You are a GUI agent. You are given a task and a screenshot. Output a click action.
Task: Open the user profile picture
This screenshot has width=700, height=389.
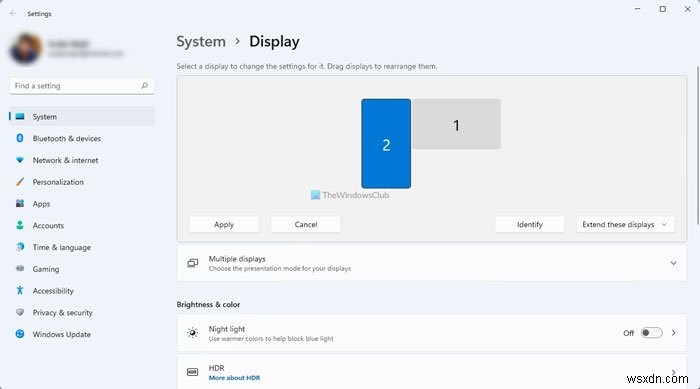pyautogui.click(x=25, y=48)
